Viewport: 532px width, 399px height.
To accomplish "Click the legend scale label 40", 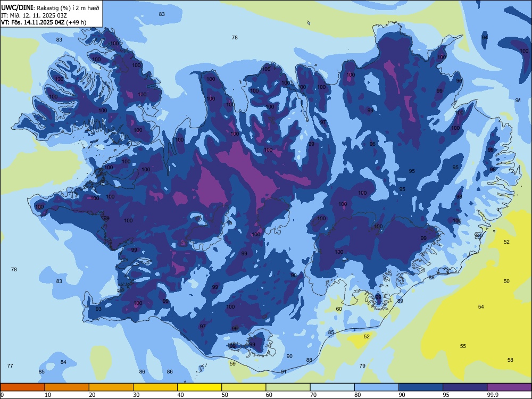I will click(x=181, y=395).
